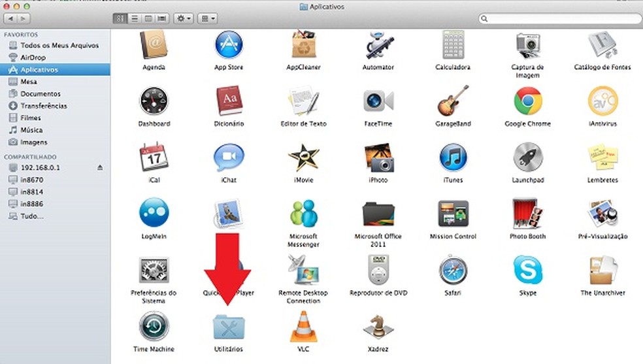The height and width of the screenshot is (364, 643).
Task: Launch iMovie star icon
Action: (x=303, y=157)
